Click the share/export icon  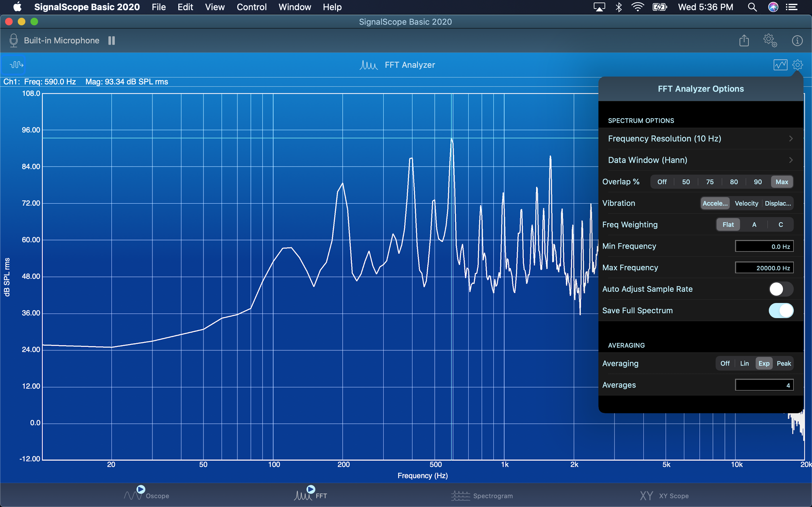[744, 41]
